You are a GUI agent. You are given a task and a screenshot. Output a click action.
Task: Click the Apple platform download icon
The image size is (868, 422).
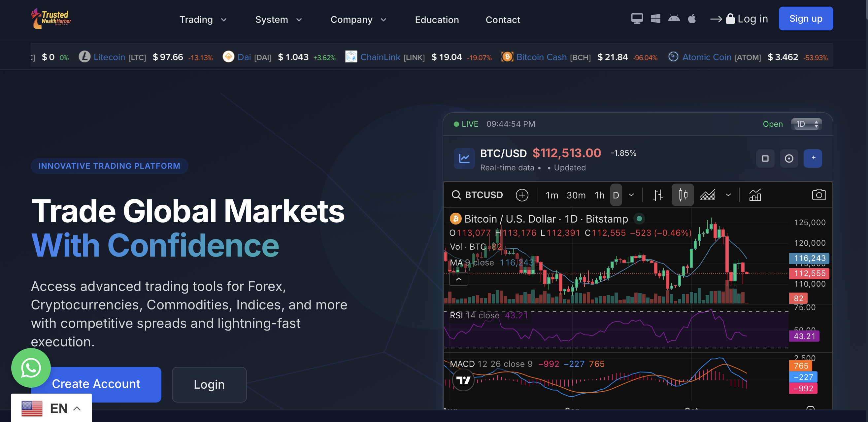692,18
